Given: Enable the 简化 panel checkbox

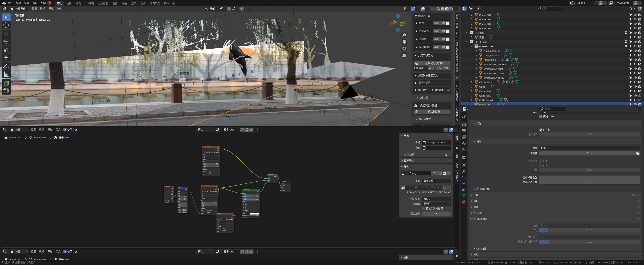Looking at the screenshot, I should click(475, 213).
